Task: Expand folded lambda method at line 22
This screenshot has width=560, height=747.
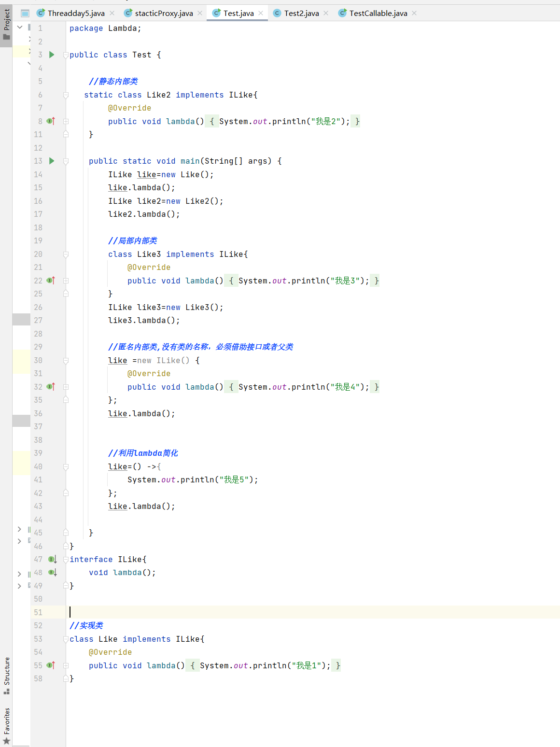Action: pyautogui.click(x=66, y=281)
